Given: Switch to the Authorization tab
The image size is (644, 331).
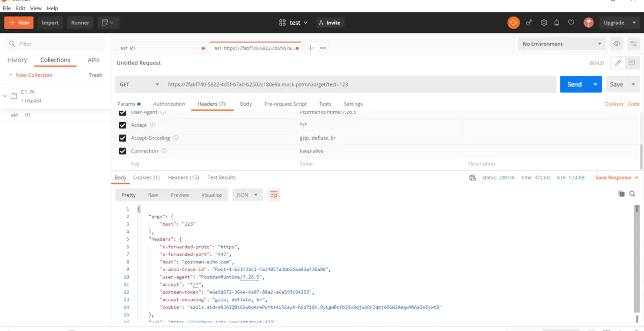Looking at the screenshot, I should click(169, 104).
